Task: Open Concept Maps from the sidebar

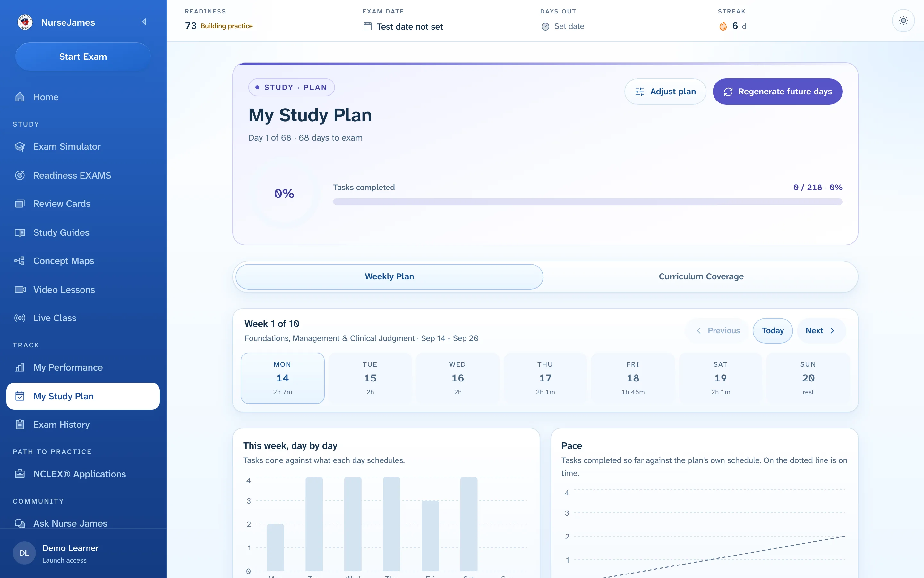Action: coord(83,261)
